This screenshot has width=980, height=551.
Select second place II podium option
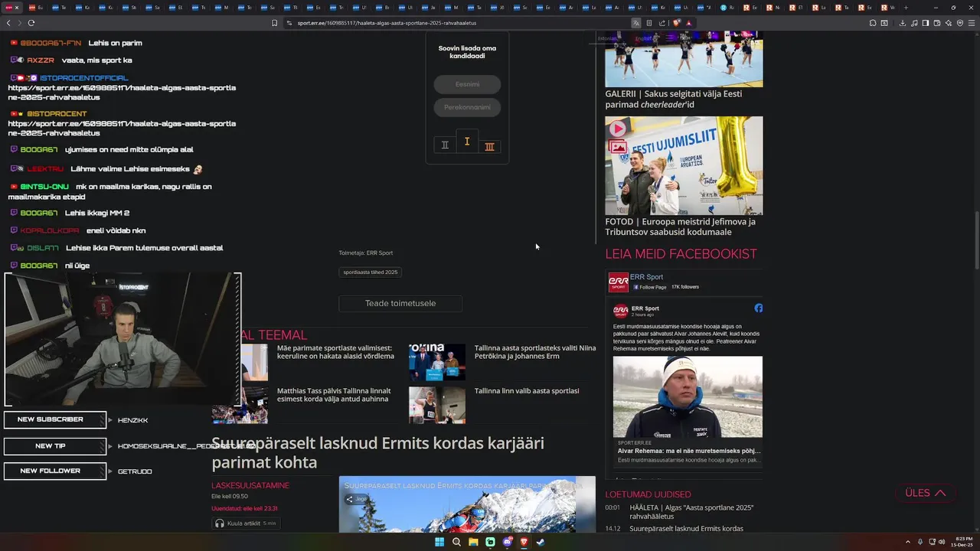445,145
